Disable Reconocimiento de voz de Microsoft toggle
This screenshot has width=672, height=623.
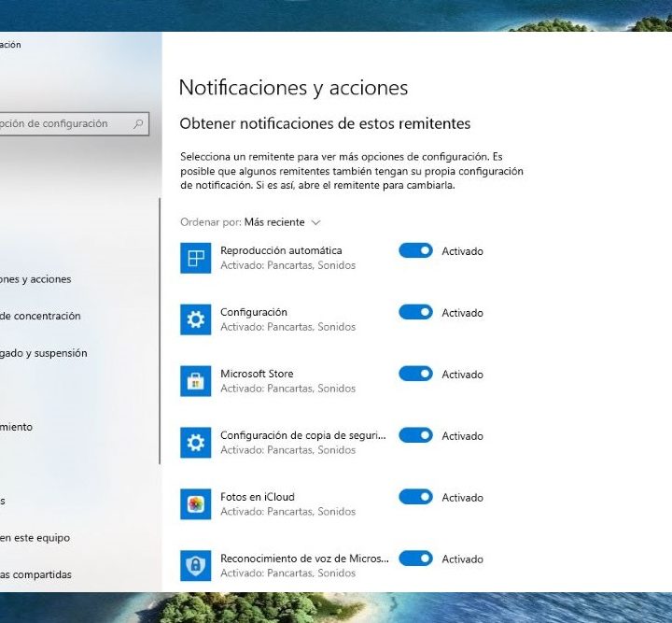click(x=415, y=559)
